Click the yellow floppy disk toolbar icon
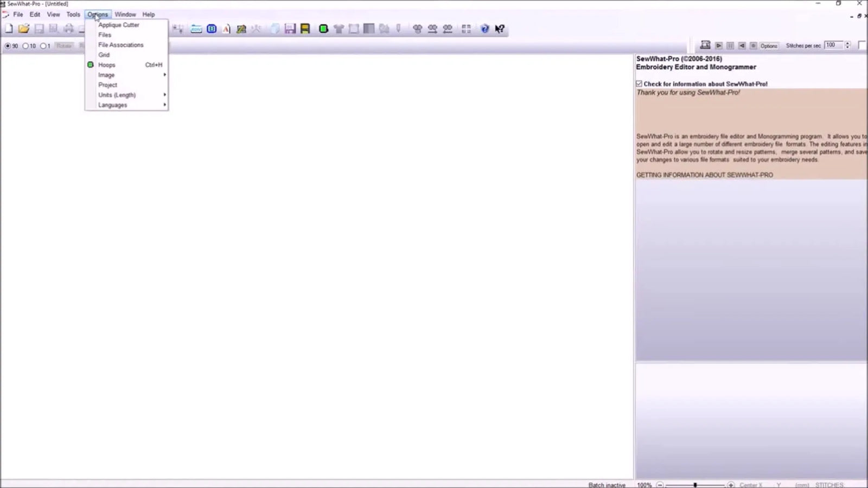The image size is (868, 488). [305, 29]
